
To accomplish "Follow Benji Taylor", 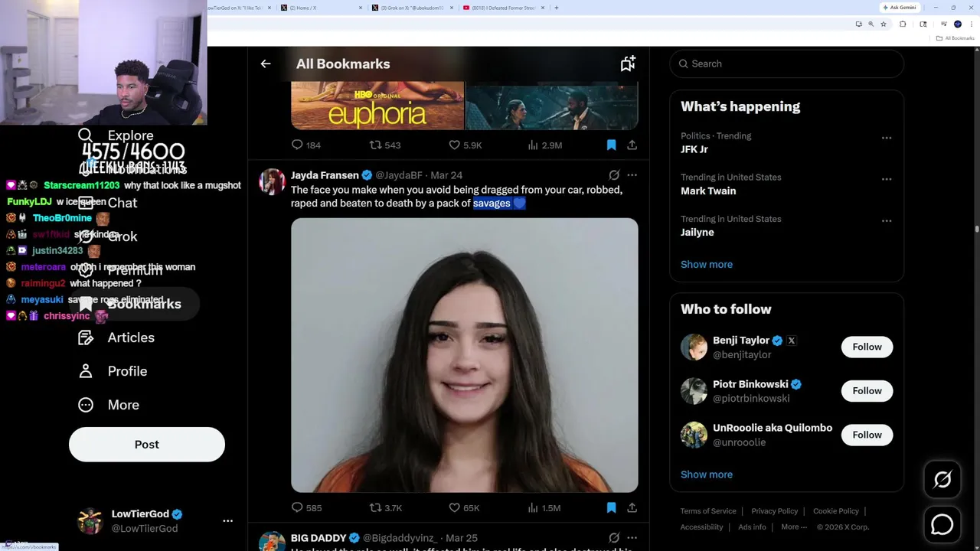I will click(867, 347).
